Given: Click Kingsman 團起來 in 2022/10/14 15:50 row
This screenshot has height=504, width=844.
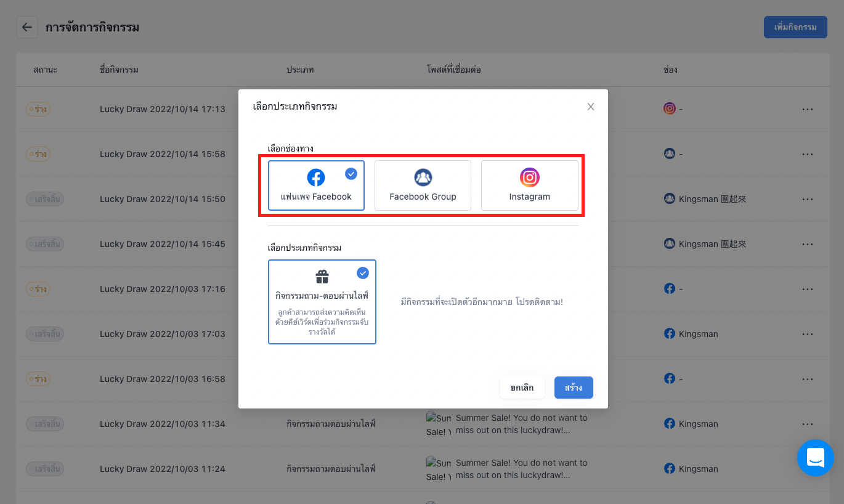Looking at the screenshot, I should pyautogui.click(x=712, y=199).
